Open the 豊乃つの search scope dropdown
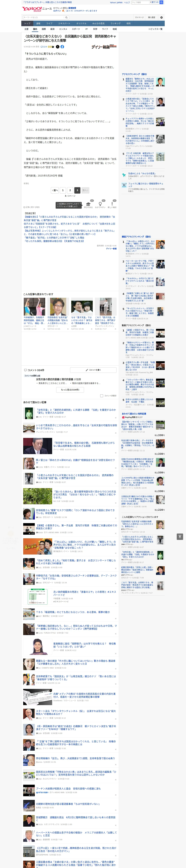This screenshot has height=868, width=186. [x=155, y=2]
